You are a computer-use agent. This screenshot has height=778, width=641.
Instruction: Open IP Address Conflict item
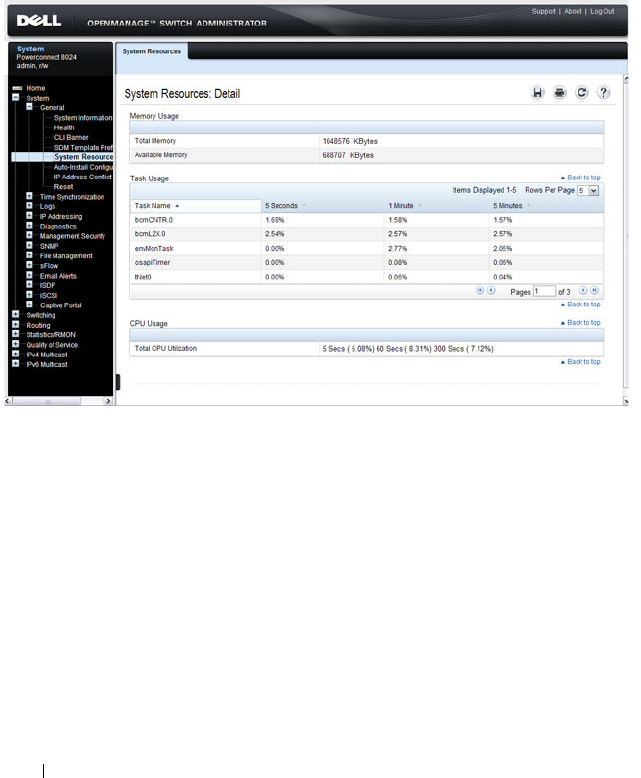[x=82, y=177]
